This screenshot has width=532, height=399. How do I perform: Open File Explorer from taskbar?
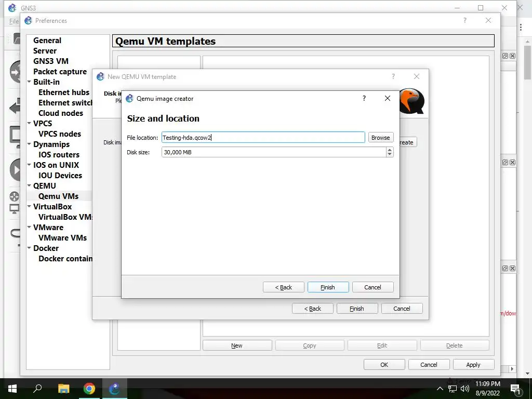pyautogui.click(x=63, y=389)
